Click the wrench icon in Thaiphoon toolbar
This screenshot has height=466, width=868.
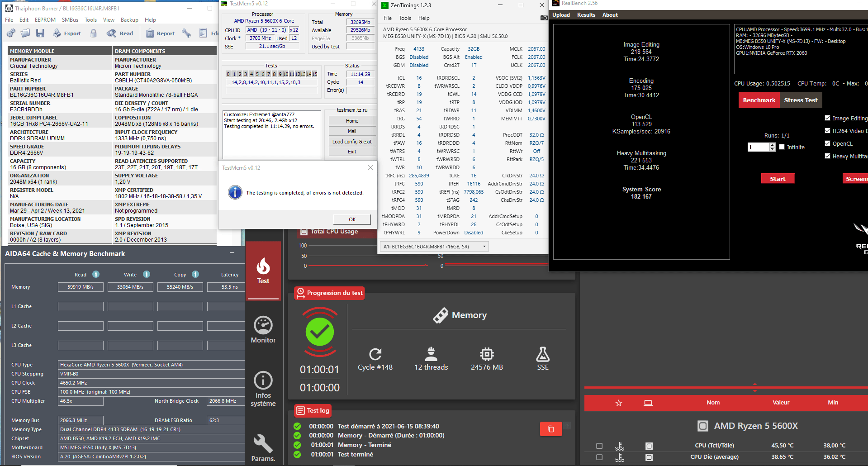(x=186, y=33)
